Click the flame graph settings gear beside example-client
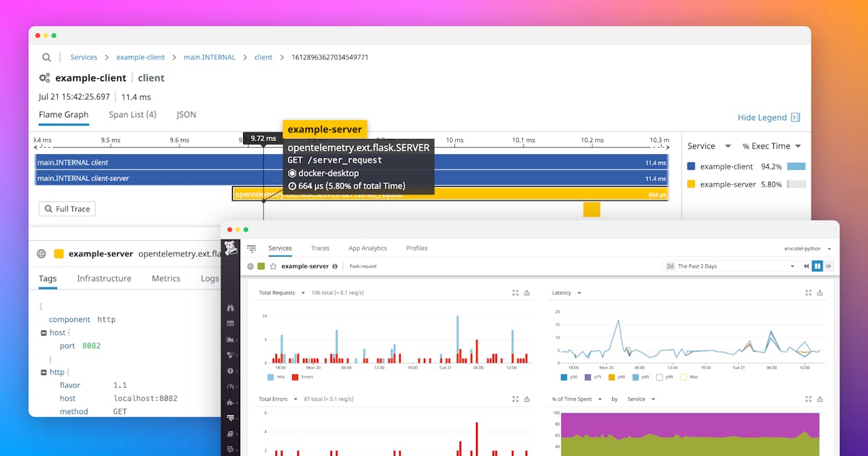The image size is (868, 456). tap(43, 77)
